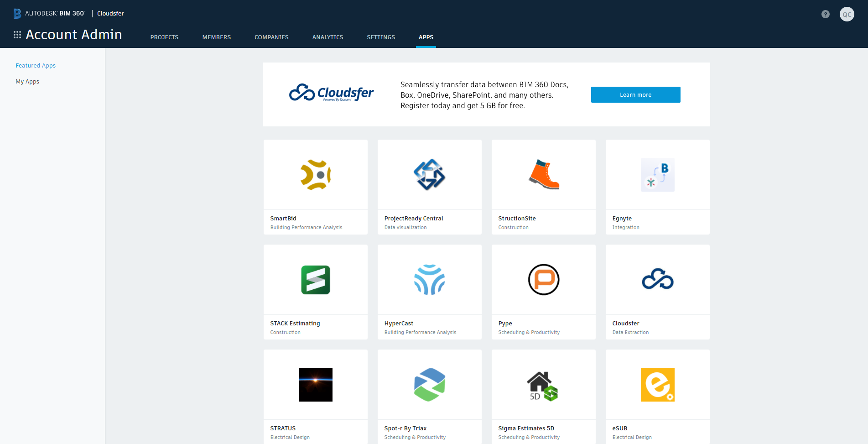Click the Egnyte title text
This screenshot has width=868, height=444.
622,219
